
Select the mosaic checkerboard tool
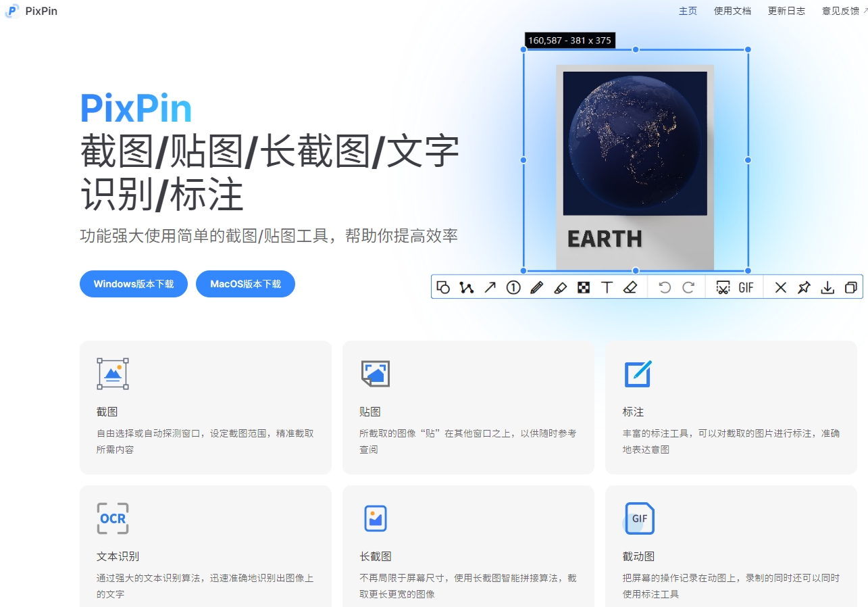click(584, 287)
